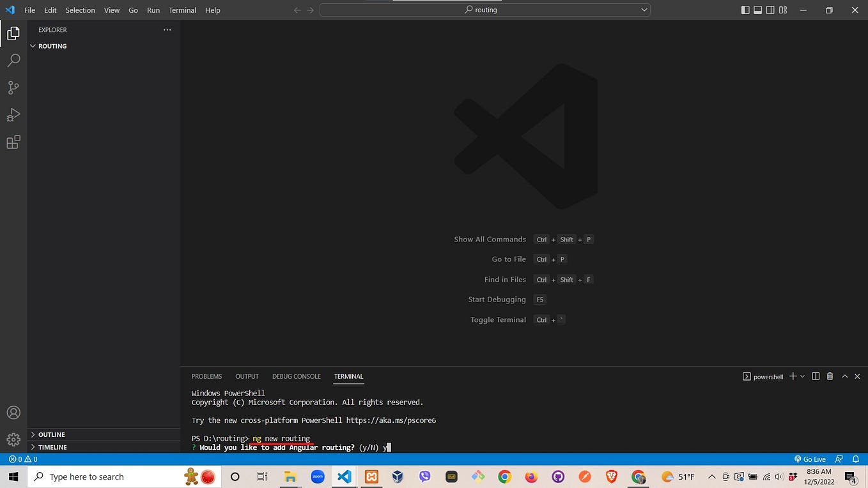Open the Extensions view
The height and width of the screenshot is (488, 868).
click(x=13, y=142)
